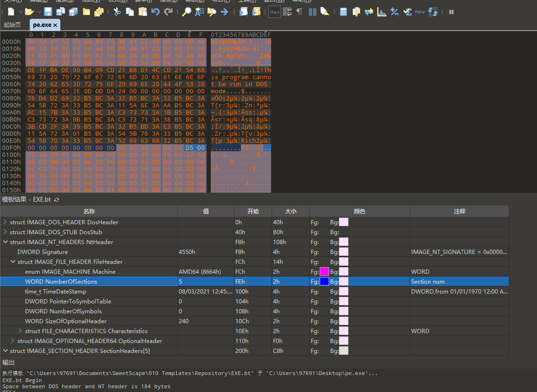Screen dimensions: 537x392
Task: Toggle the paragraph mark display icon
Action: tap(299, 12)
